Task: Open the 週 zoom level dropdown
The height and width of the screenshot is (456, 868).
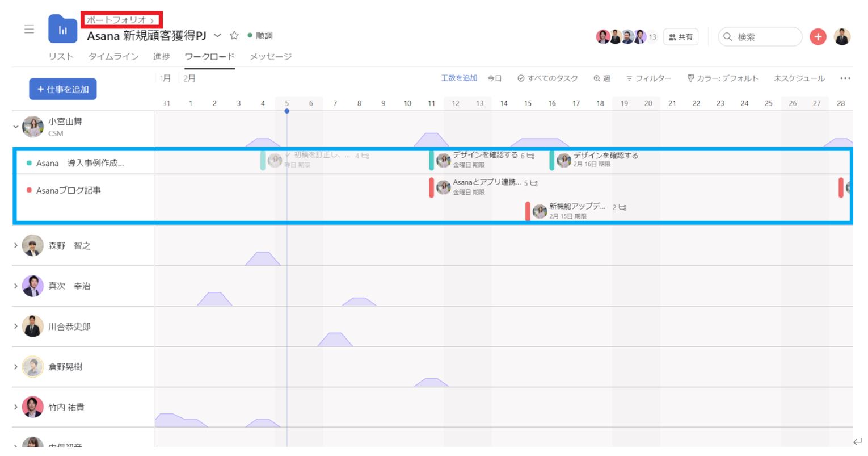Action: [x=602, y=78]
